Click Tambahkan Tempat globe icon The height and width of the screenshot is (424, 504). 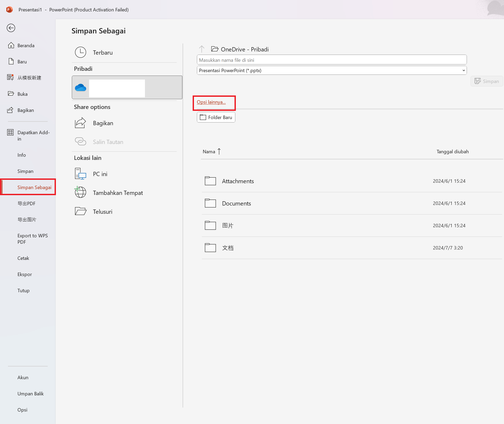pos(80,193)
